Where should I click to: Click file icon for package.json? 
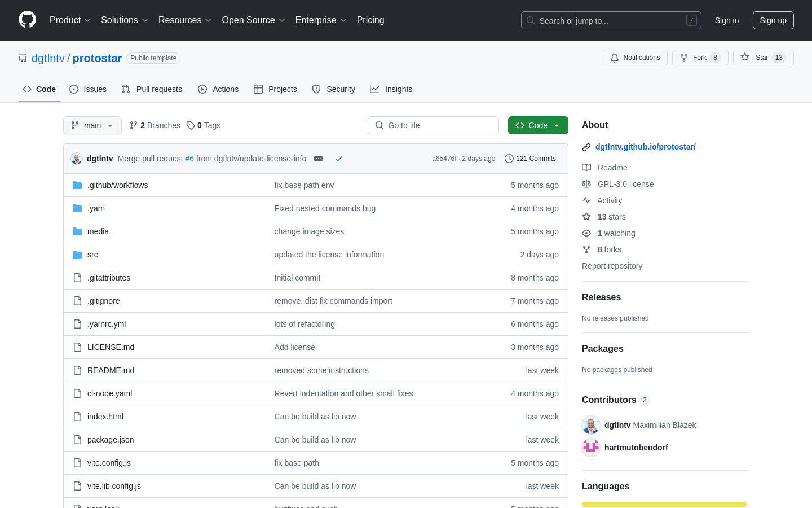[x=77, y=440]
